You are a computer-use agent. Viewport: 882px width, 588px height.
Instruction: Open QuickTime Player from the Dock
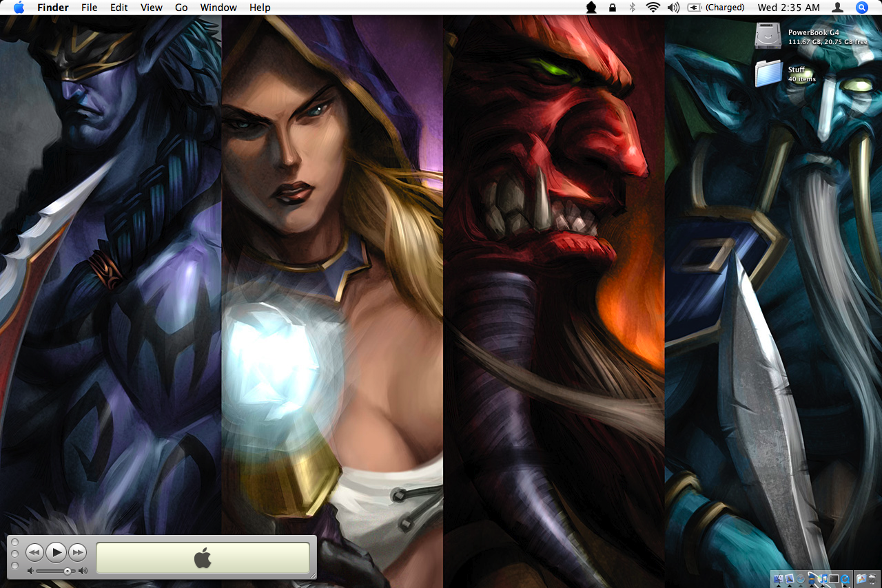pos(845,579)
